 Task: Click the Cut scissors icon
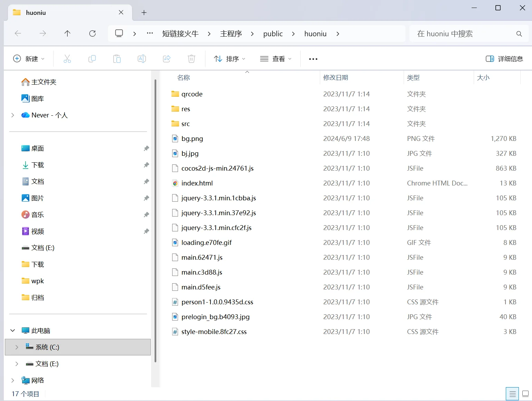tap(67, 59)
